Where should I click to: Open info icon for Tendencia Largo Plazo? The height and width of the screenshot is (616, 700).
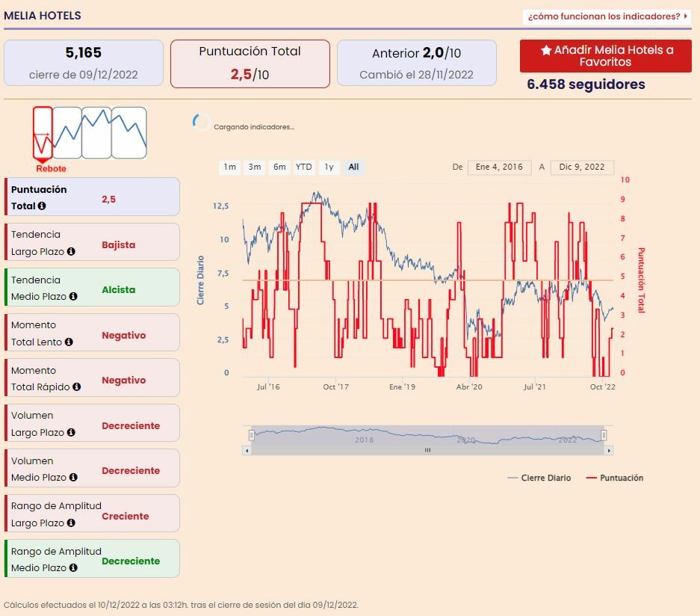point(71,251)
